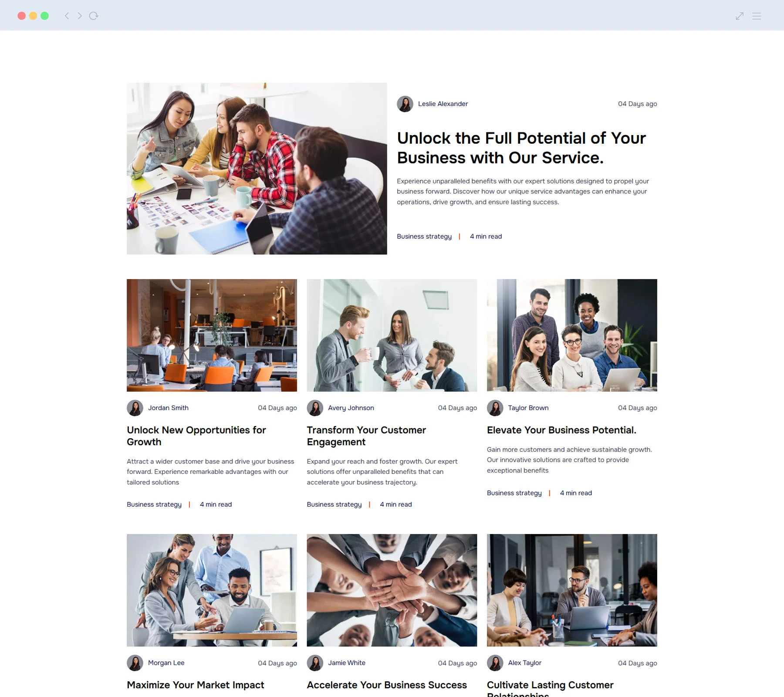Reload the page with refresh icon
Image resolution: width=784 pixels, height=697 pixels.
(x=94, y=16)
